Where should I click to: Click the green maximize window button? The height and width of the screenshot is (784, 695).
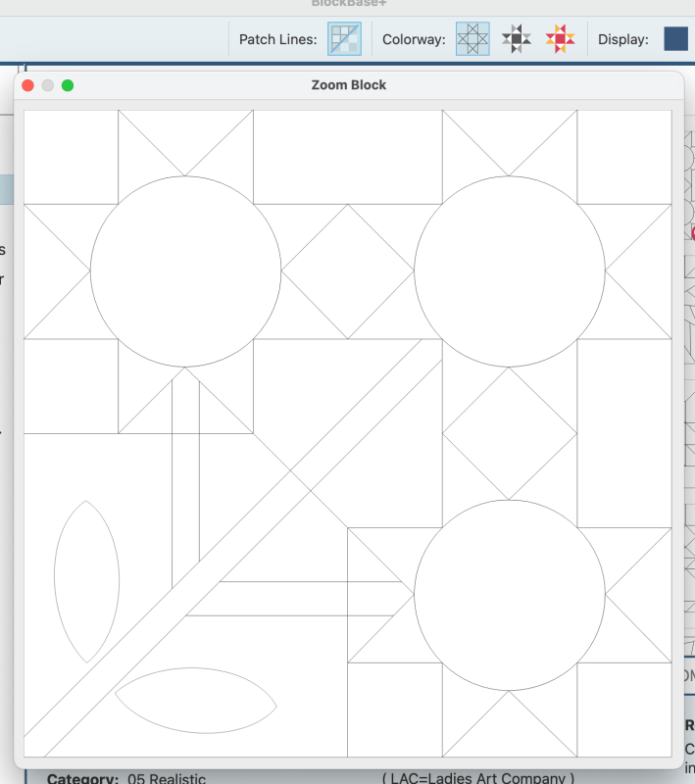68,85
